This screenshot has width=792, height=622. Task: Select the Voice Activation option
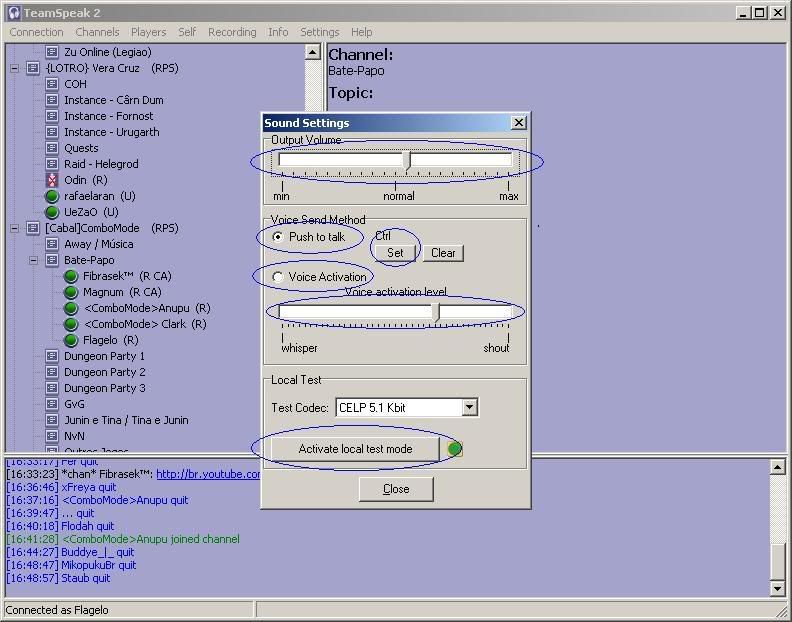[x=319, y=277]
